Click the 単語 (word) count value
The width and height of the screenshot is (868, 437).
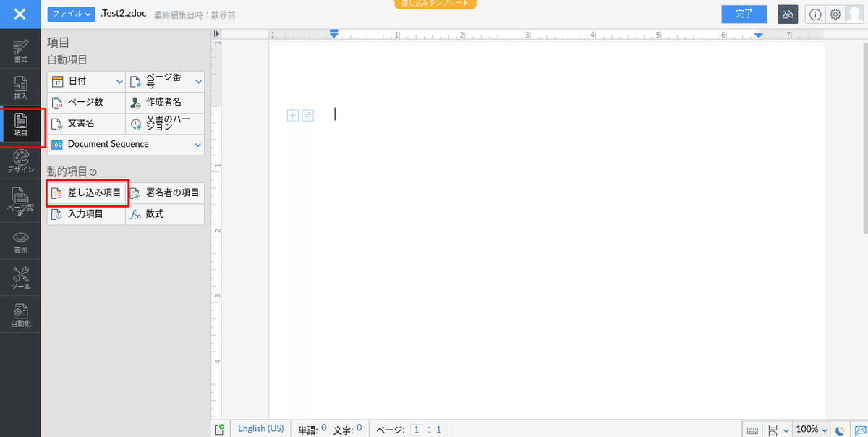coord(323,428)
